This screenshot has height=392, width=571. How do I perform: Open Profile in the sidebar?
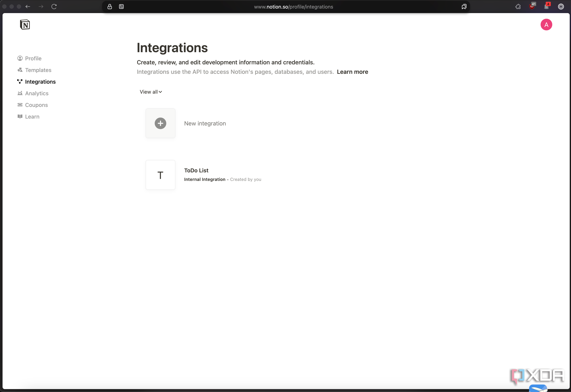click(29, 59)
